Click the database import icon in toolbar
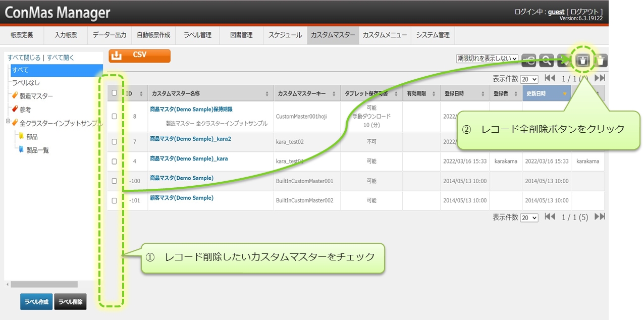This screenshot has height=320, width=644. (x=529, y=61)
